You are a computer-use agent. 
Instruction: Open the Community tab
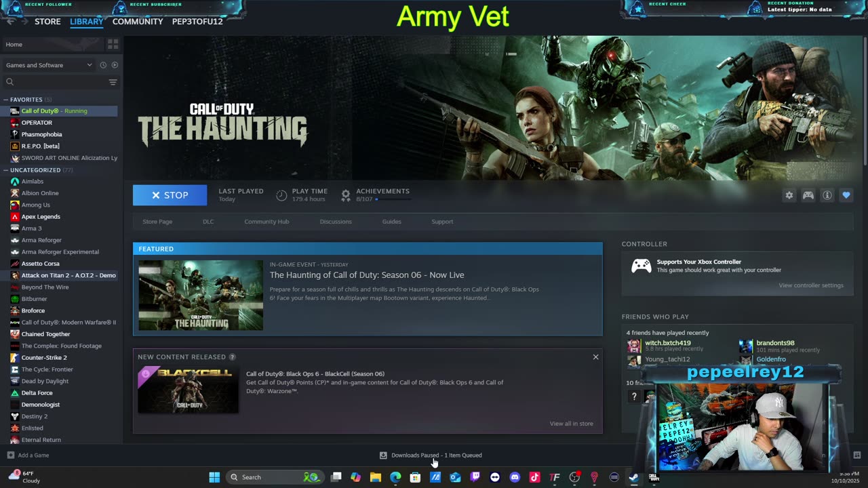(x=138, y=22)
